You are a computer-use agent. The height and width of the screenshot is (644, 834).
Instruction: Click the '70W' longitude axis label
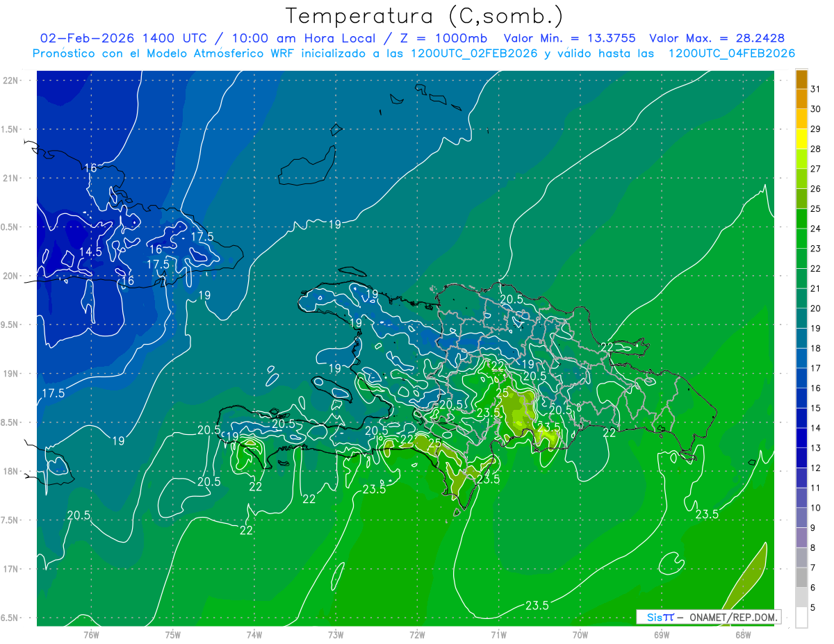(580, 634)
